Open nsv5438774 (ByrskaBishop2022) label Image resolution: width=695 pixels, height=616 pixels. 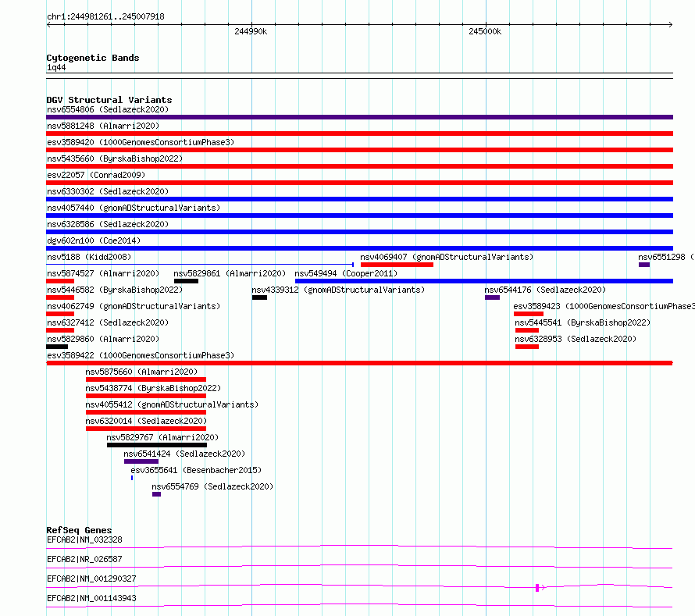tap(153, 388)
